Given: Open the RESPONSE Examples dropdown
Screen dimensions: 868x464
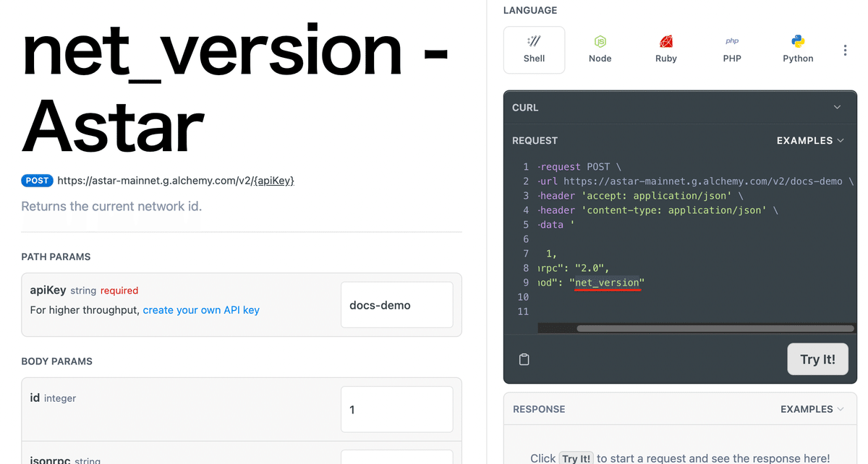Looking at the screenshot, I should [x=812, y=409].
